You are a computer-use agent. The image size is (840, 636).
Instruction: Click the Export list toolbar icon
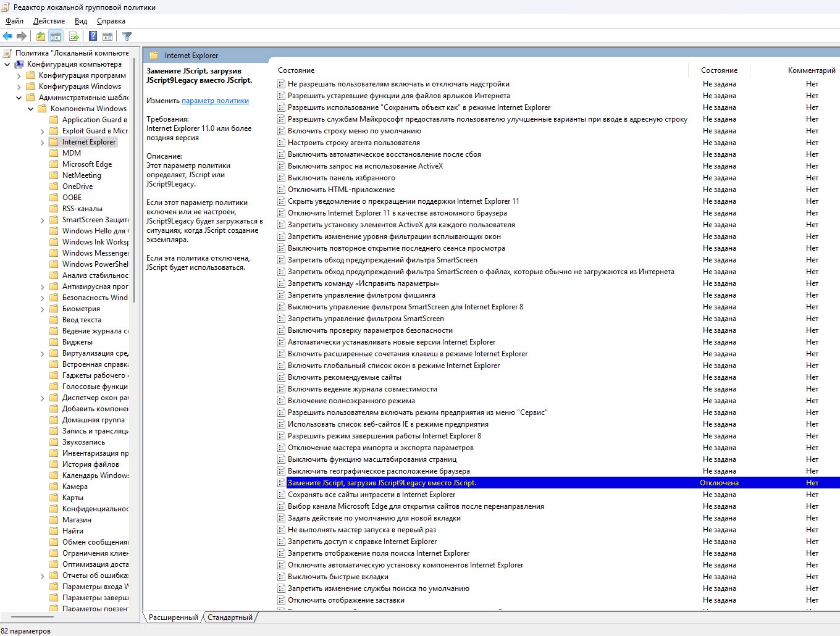click(74, 36)
